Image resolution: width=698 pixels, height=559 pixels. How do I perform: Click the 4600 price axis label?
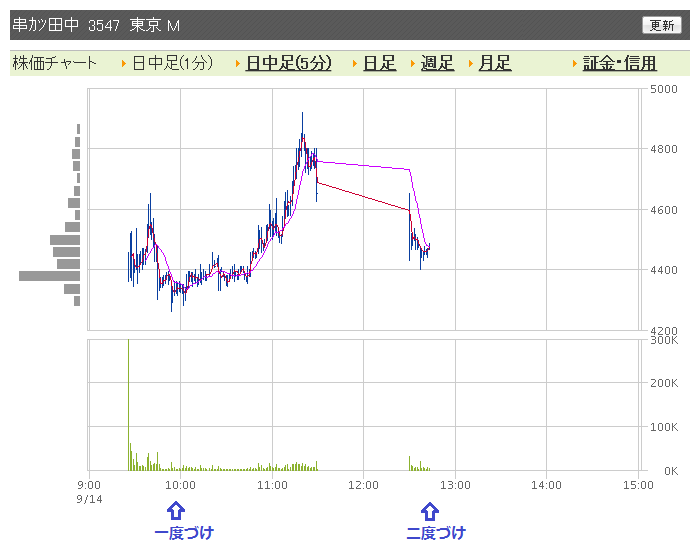pos(664,210)
